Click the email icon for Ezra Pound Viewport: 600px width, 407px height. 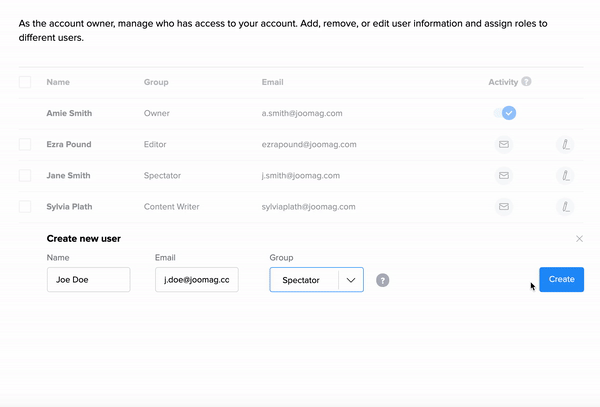(x=505, y=145)
